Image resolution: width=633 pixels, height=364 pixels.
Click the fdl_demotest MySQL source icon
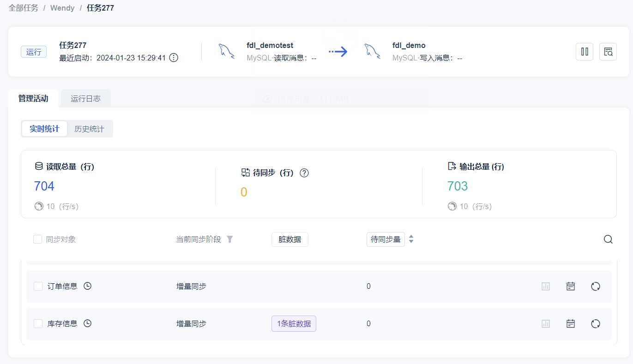pos(227,52)
